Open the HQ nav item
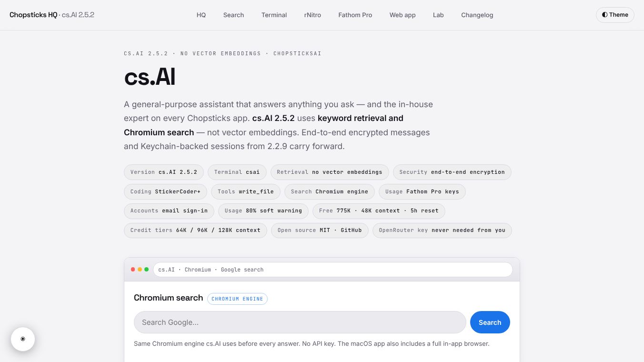644x362 pixels. pyautogui.click(x=201, y=15)
